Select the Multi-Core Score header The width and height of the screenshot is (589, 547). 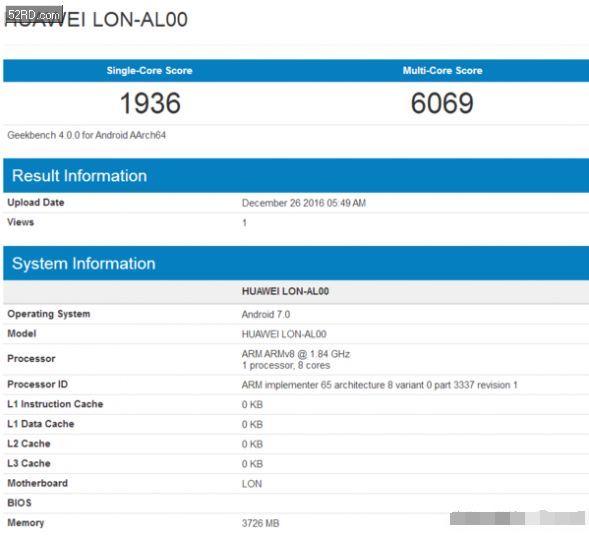coord(443,71)
